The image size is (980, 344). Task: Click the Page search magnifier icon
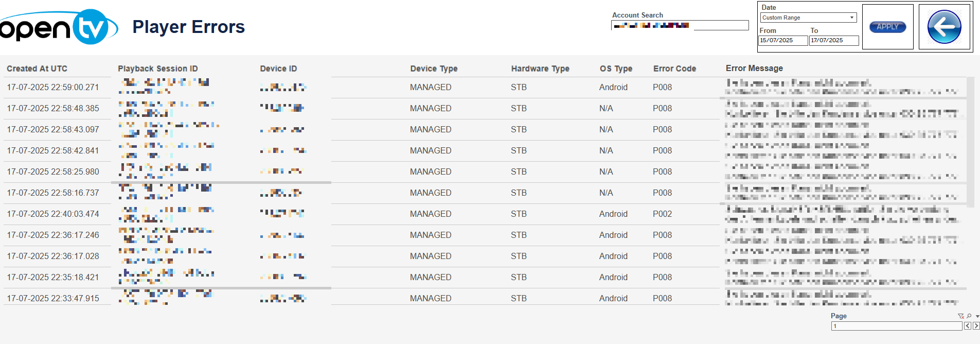pos(969,316)
